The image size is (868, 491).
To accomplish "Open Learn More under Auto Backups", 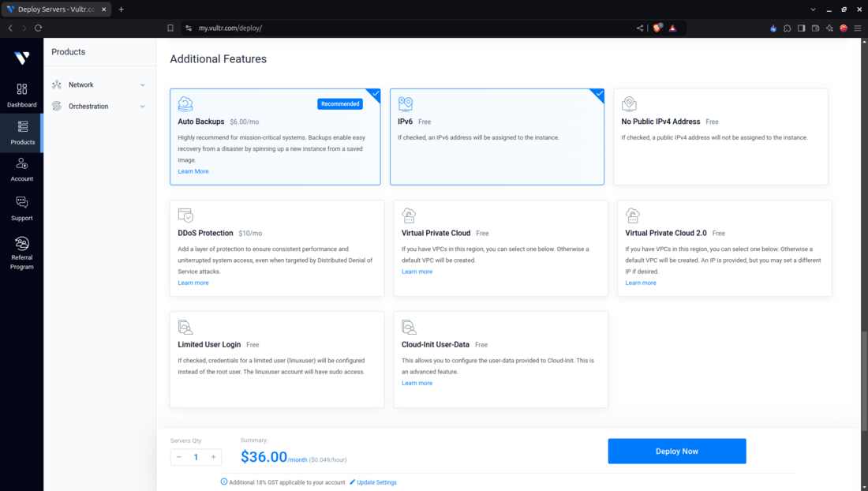I will pyautogui.click(x=193, y=171).
